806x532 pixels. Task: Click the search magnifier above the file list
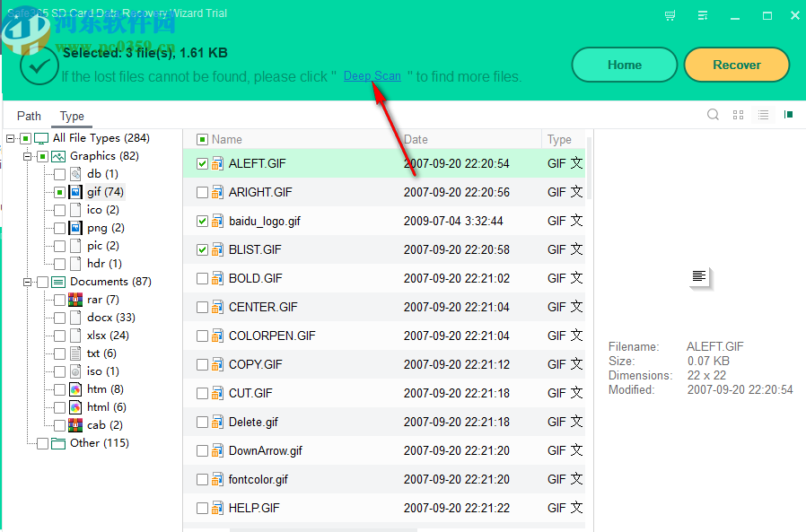pyautogui.click(x=712, y=115)
